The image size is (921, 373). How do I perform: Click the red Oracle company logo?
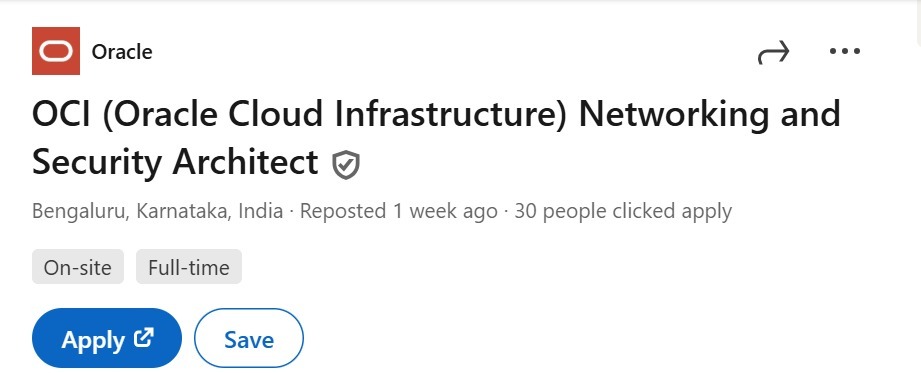tap(56, 51)
